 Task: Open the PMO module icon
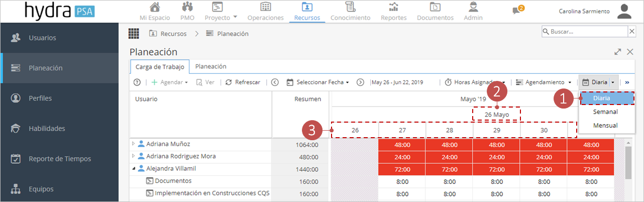[187, 7]
